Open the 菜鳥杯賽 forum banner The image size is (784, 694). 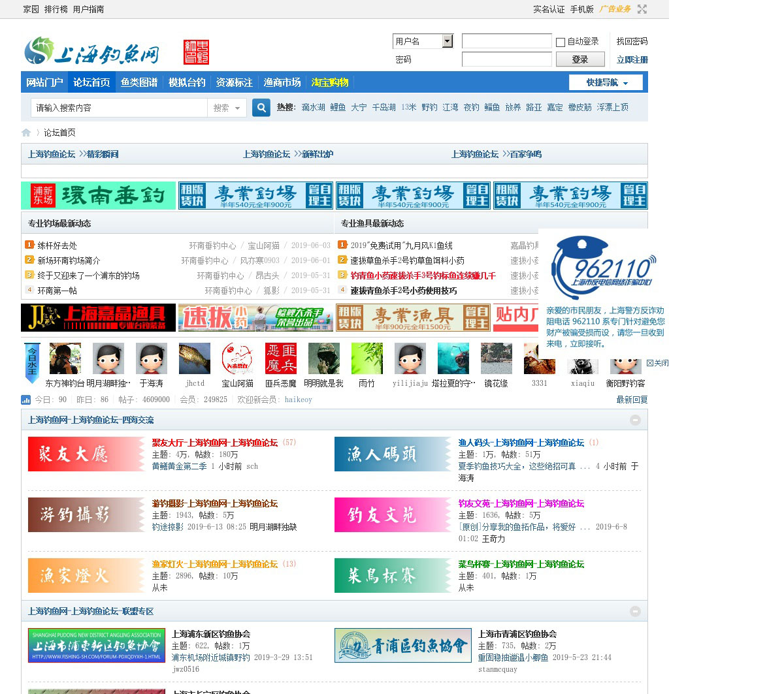click(393, 575)
